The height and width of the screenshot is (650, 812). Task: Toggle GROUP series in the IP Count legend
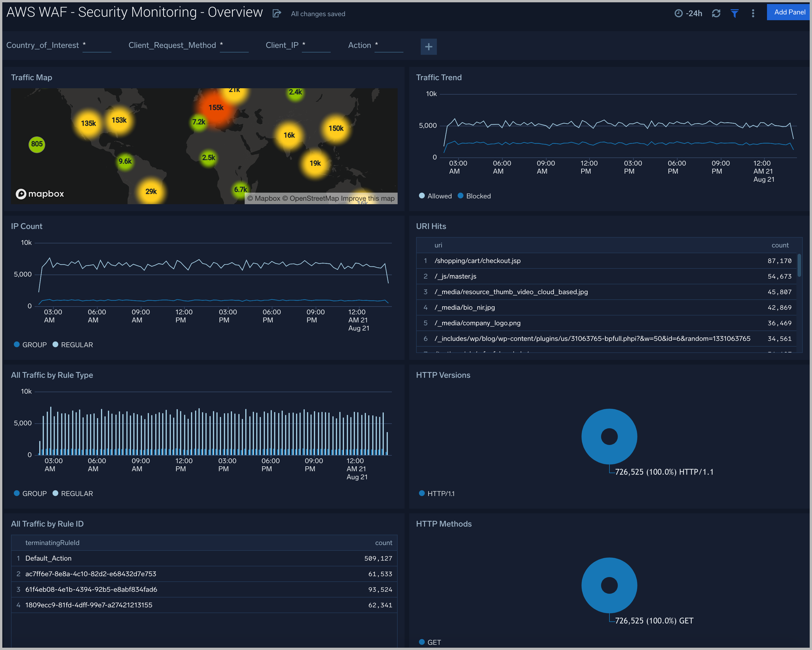(31, 344)
